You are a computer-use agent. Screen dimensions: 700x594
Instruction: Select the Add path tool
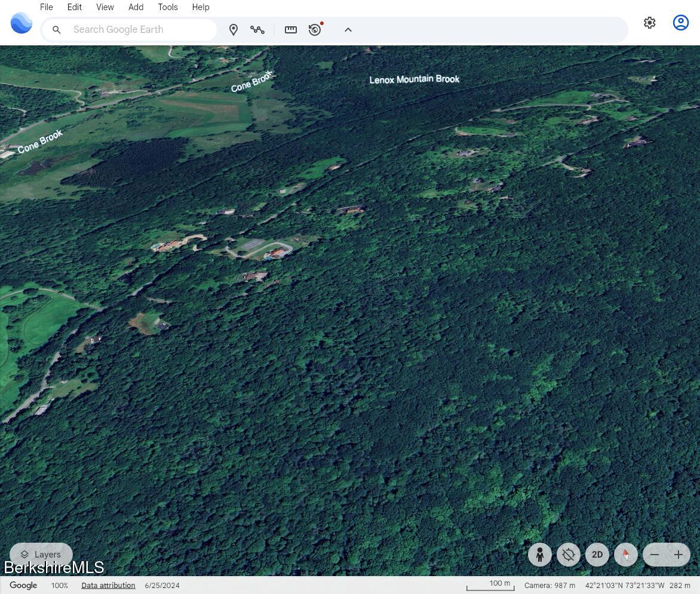click(257, 29)
